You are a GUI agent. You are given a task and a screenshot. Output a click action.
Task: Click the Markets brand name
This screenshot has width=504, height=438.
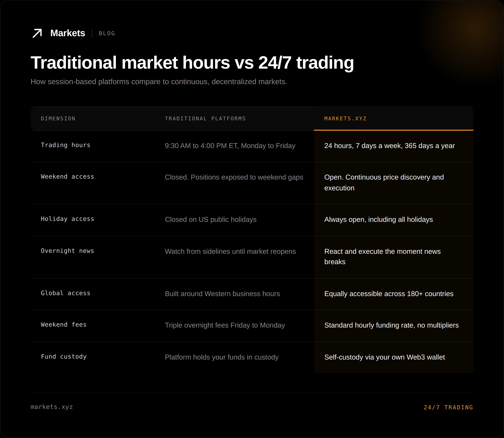[x=68, y=33]
